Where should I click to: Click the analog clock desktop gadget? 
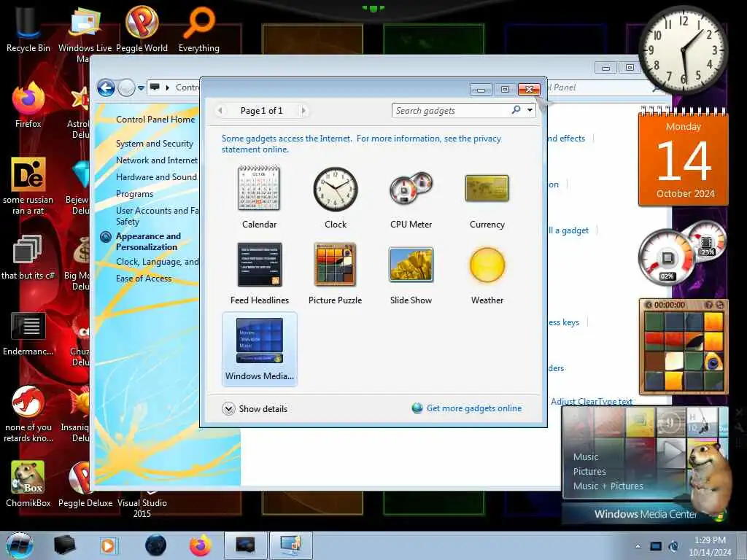[683, 50]
